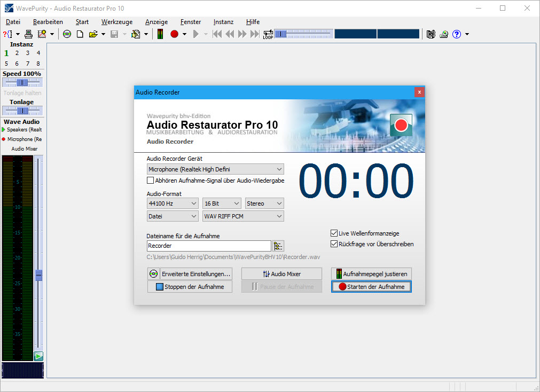Click the CD disc icon in toolbar

67,34
